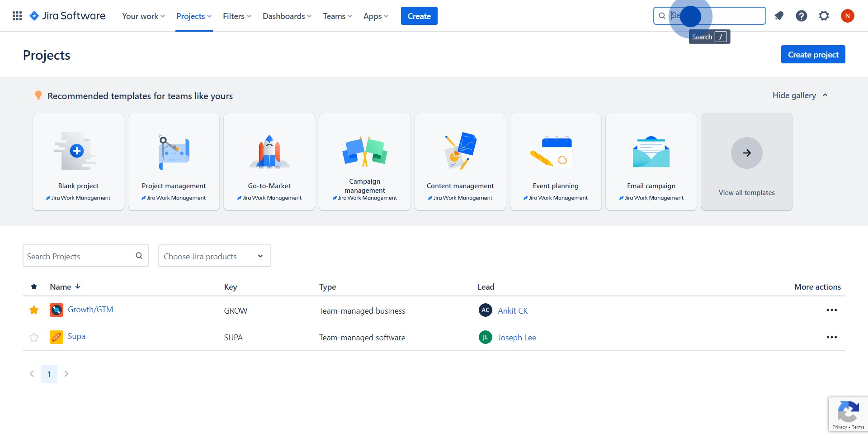Select the Content management template card

[x=460, y=162]
